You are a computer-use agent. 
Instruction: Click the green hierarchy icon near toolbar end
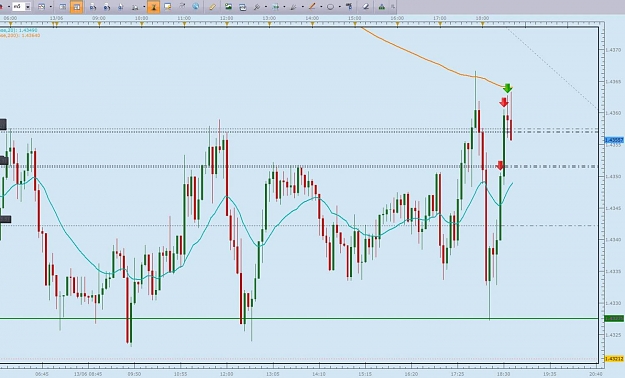pyautogui.click(x=381, y=7)
